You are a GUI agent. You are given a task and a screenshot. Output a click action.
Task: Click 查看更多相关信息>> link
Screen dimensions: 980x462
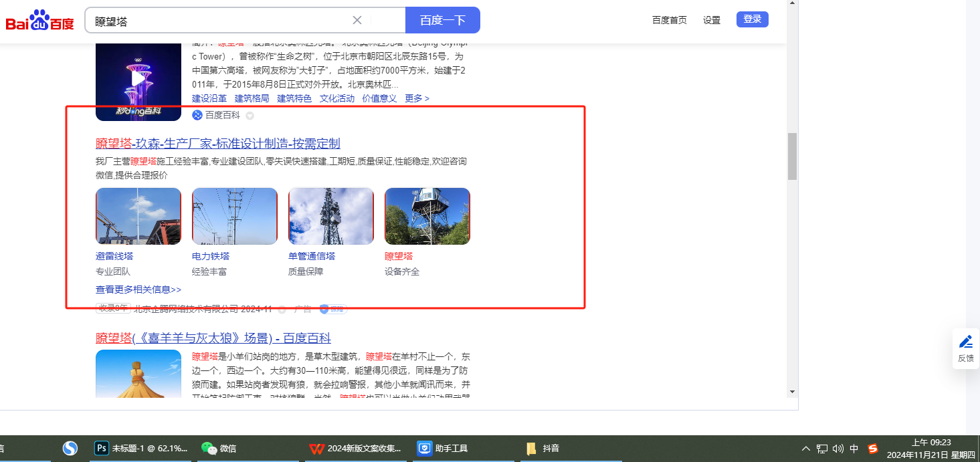click(138, 290)
